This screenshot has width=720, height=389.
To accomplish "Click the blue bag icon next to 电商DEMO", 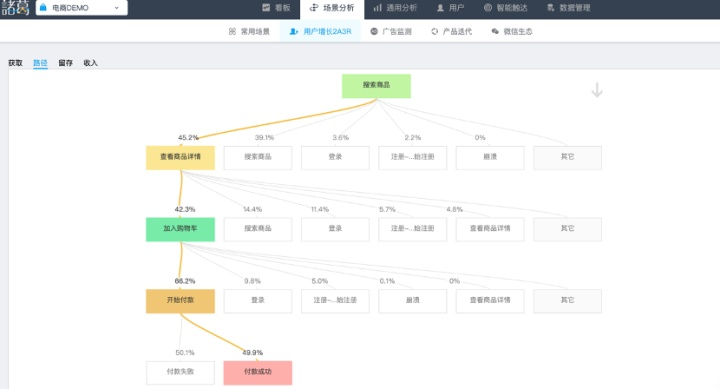I will tap(43, 7).
